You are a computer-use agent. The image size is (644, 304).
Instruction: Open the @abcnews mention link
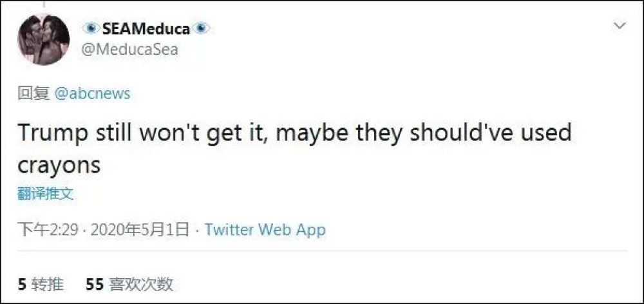92,93
